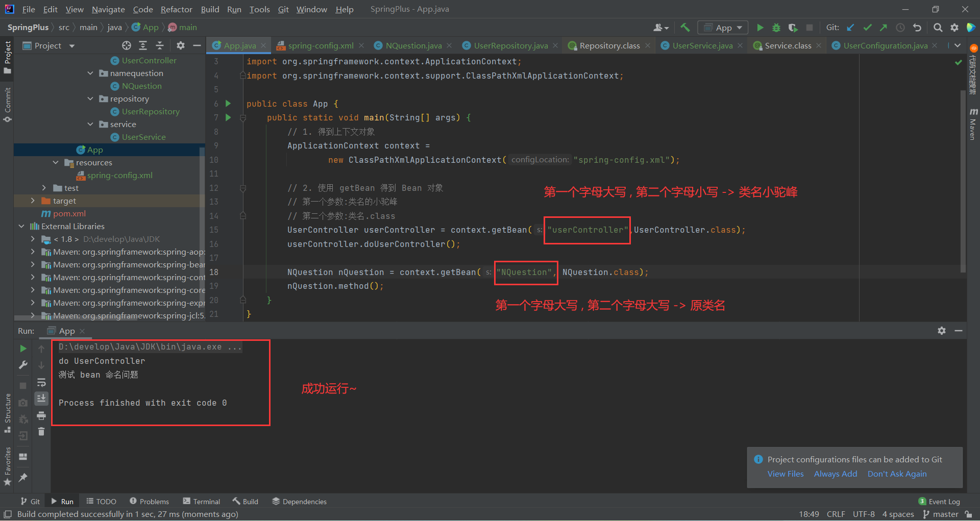
Task: Commit changes with Git checkmark icon
Action: click(x=867, y=28)
